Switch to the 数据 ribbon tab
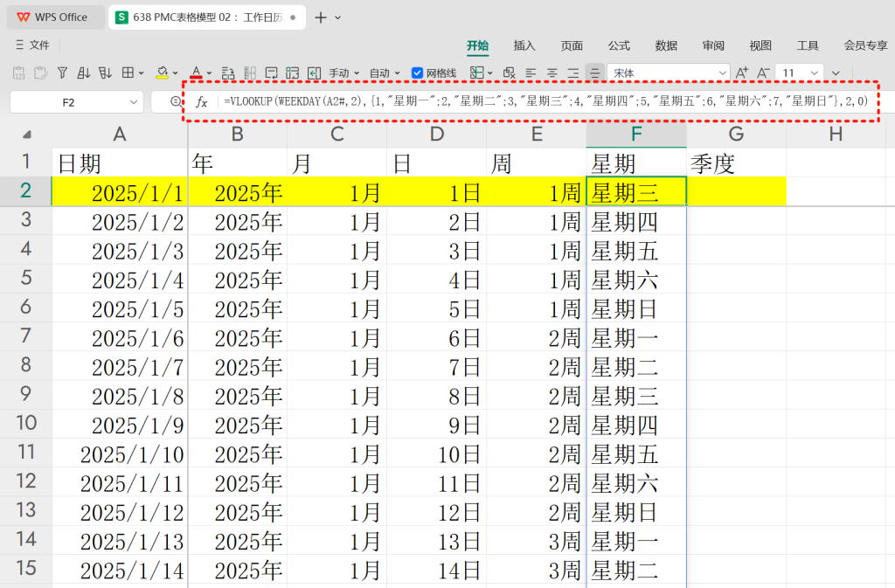The image size is (895, 588). tap(666, 45)
